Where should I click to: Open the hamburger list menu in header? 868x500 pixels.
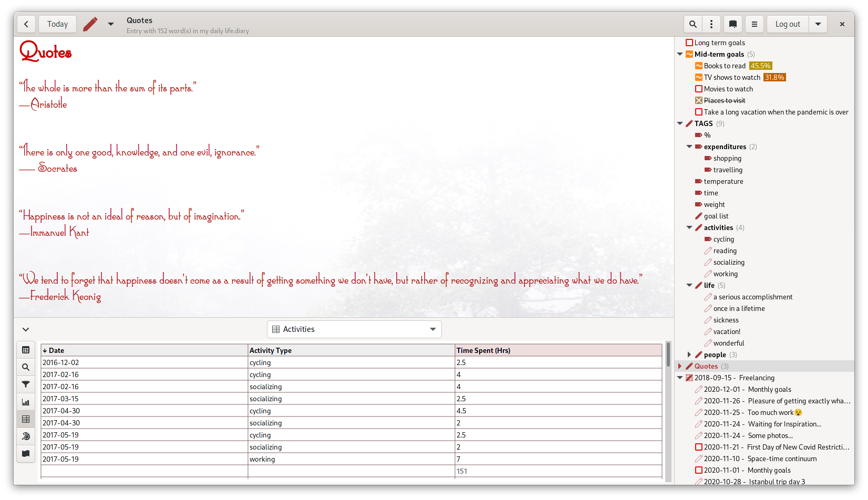click(x=755, y=24)
